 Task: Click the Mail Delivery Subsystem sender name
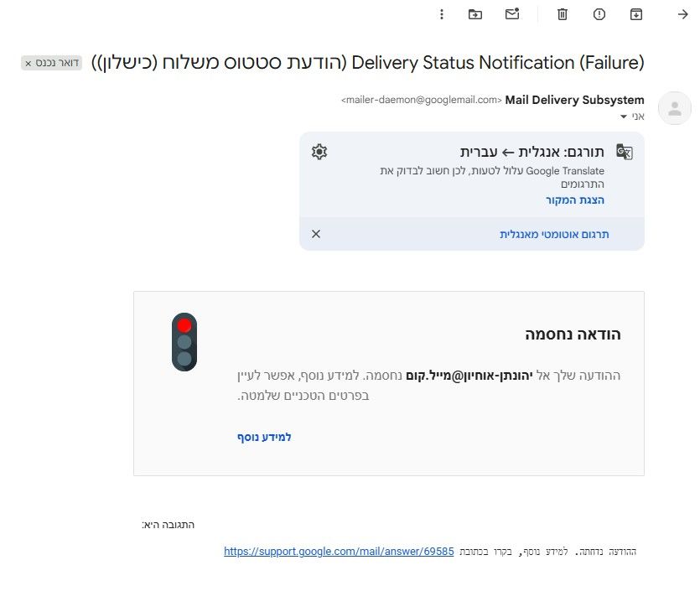[x=574, y=100]
